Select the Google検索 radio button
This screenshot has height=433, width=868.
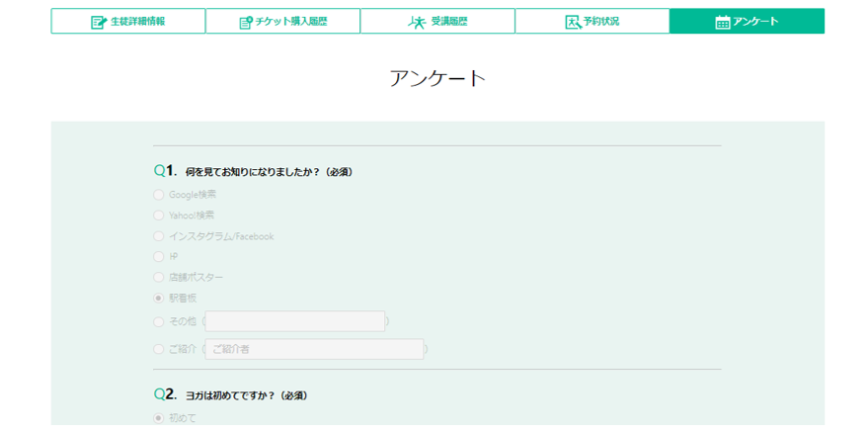(158, 195)
